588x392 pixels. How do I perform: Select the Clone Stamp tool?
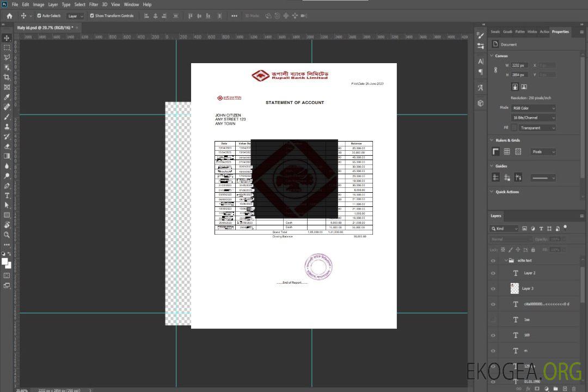(7, 126)
